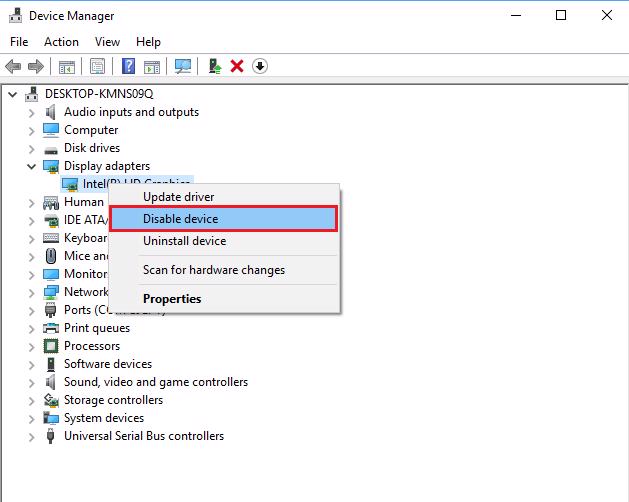Image resolution: width=629 pixels, height=502 pixels.
Task: Click the red X Uninstall device toolbar icon
Action: (x=237, y=67)
